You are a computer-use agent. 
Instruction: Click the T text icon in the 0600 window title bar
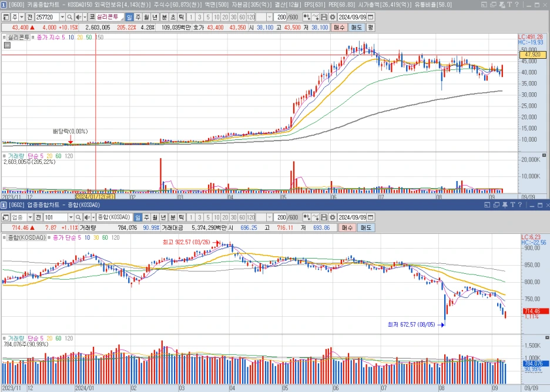(509, 5)
